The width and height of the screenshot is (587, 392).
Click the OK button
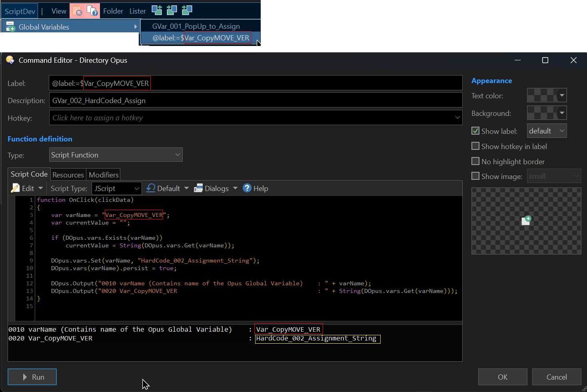coord(502,377)
